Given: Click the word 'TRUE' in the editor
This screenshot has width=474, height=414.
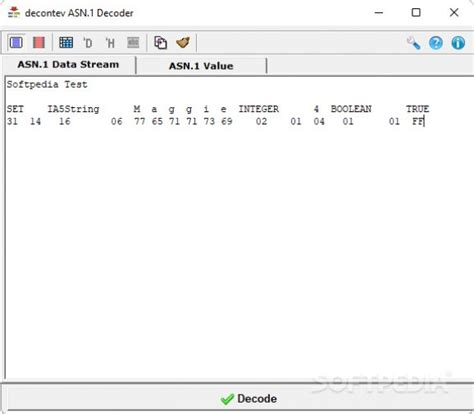Looking at the screenshot, I should click(x=417, y=109).
